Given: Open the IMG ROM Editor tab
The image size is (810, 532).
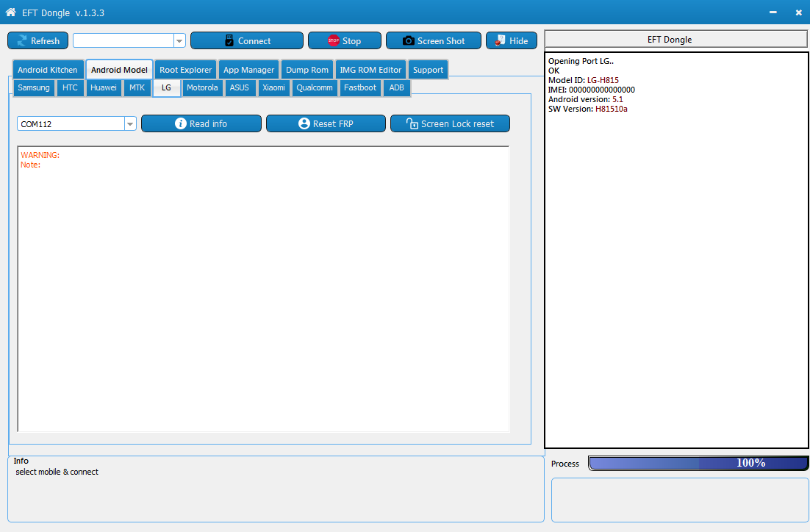Looking at the screenshot, I should [x=370, y=70].
